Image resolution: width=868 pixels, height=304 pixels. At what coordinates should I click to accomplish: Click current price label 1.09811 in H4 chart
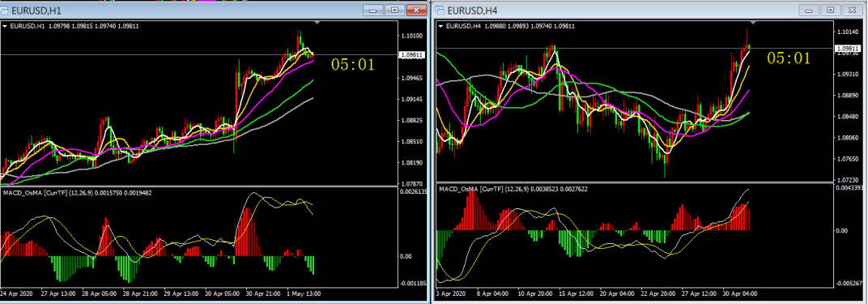click(x=847, y=49)
